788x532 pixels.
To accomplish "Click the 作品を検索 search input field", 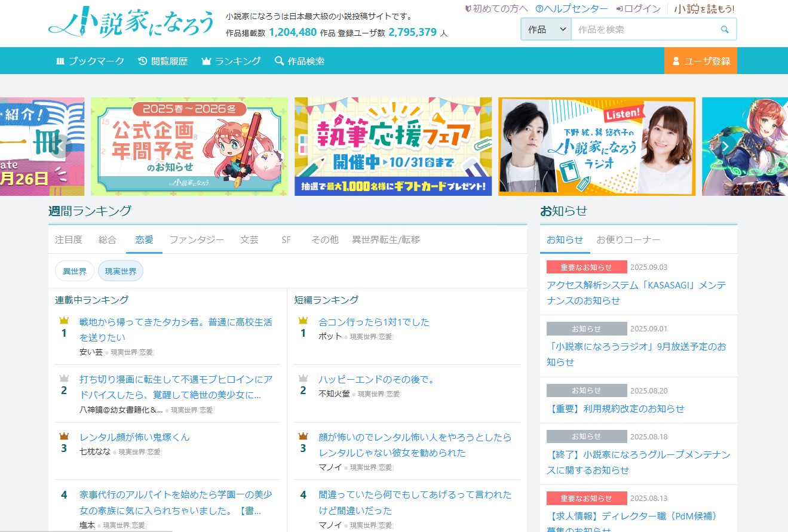I will pyautogui.click(x=644, y=29).
